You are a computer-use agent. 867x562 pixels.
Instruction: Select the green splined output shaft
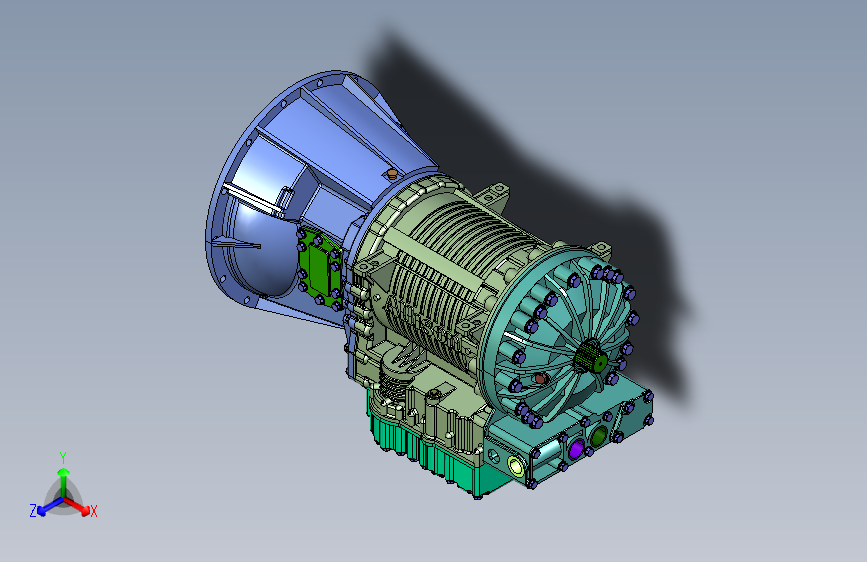point(591,356)
